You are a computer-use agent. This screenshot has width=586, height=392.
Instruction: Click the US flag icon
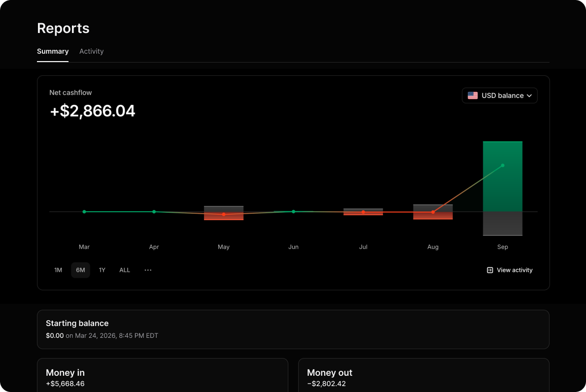click(x=473, y=96)
